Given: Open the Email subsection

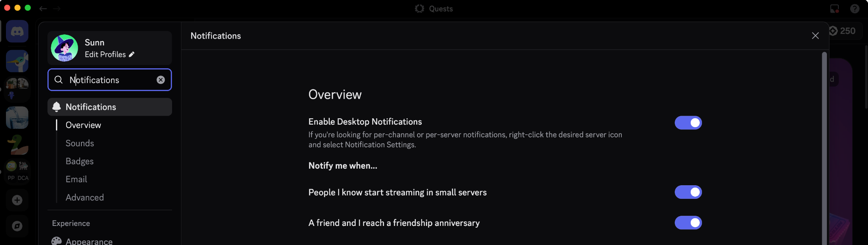Looking at the screenshot, I should coord(76,179).
